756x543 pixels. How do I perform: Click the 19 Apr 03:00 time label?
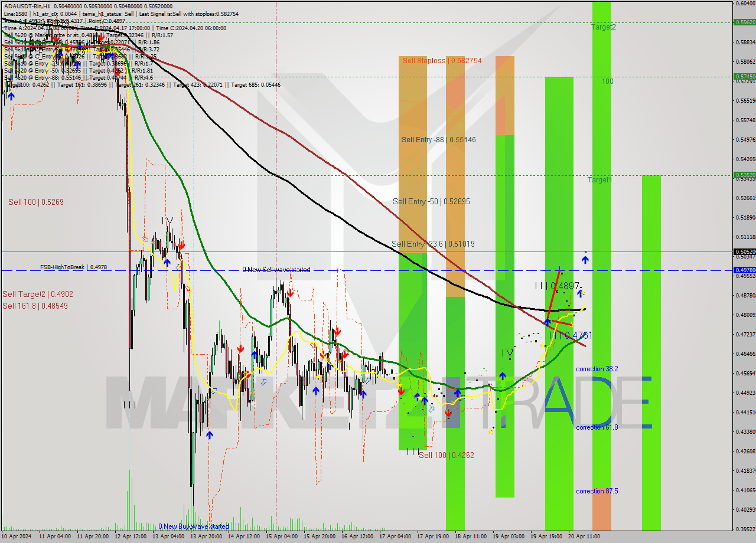509,537
